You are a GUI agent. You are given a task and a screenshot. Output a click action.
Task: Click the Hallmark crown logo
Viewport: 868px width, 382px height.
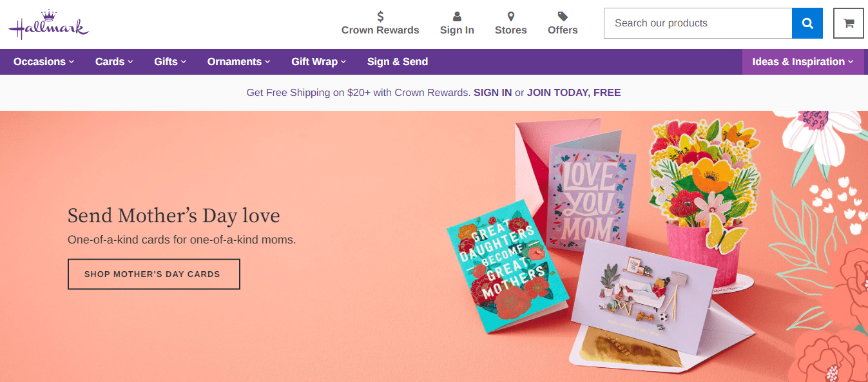[x=49, y=24]
